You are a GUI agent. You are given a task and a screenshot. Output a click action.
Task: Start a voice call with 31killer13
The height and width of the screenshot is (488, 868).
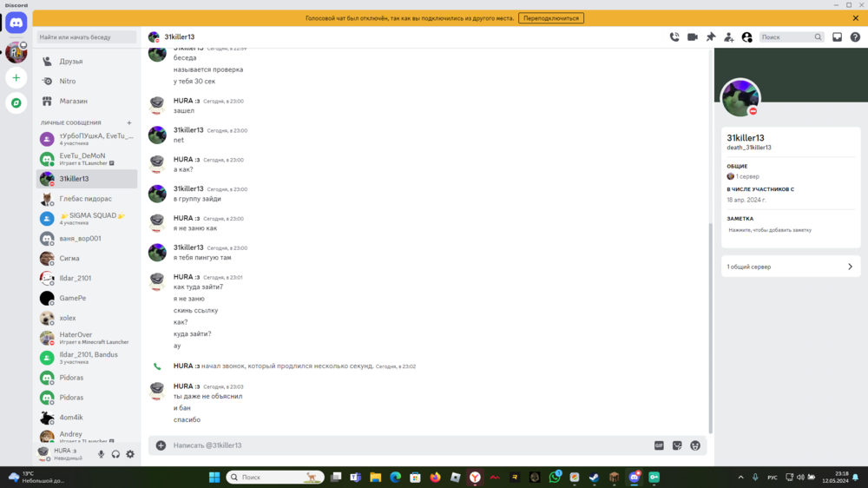(674, 37)
